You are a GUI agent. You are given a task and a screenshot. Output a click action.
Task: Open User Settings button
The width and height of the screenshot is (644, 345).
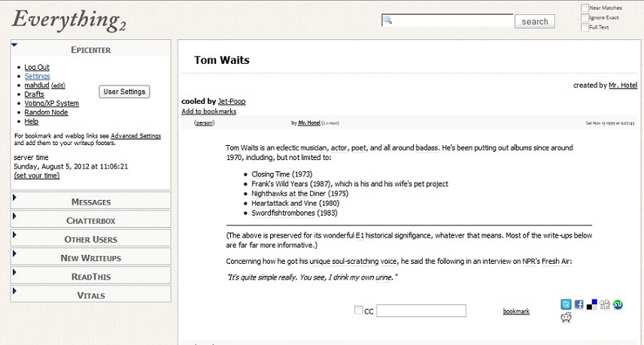[x=124, y=92]
